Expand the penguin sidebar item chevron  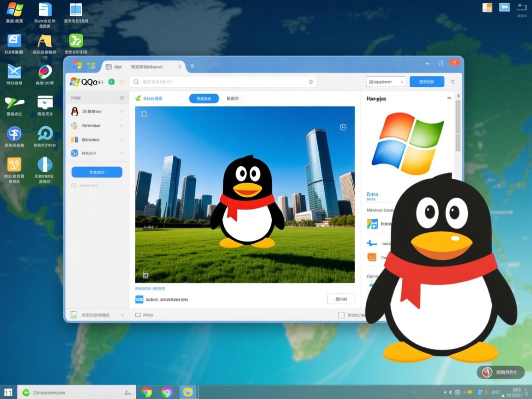tap(121, 111)
